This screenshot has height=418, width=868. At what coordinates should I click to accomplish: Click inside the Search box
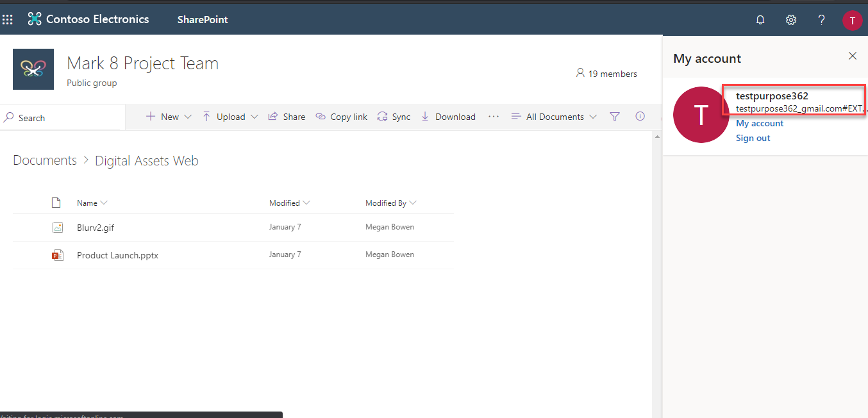[64, 118]
